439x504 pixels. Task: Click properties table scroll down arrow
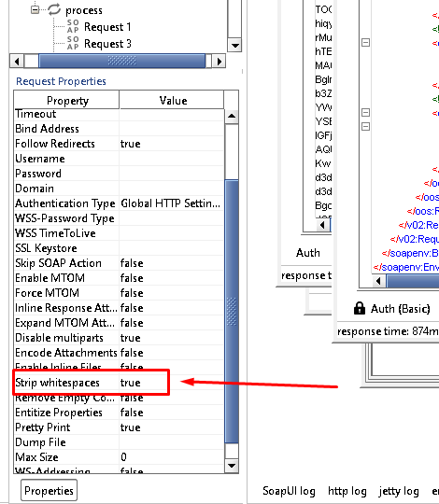pyautogui.click(x=232, y=465)
